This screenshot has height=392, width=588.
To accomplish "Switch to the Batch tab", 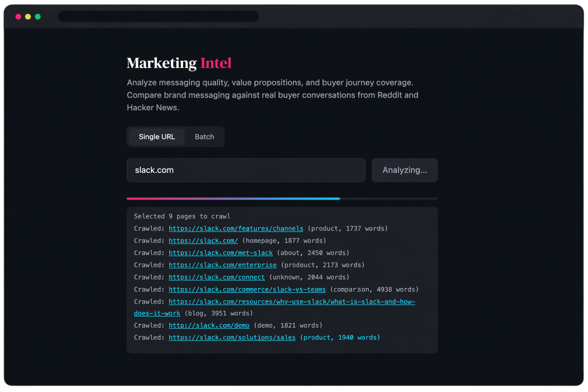I will (204, 136).
